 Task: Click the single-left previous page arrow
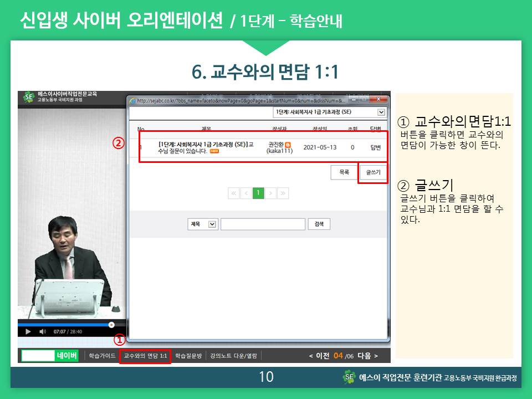(x=246, y=193)
